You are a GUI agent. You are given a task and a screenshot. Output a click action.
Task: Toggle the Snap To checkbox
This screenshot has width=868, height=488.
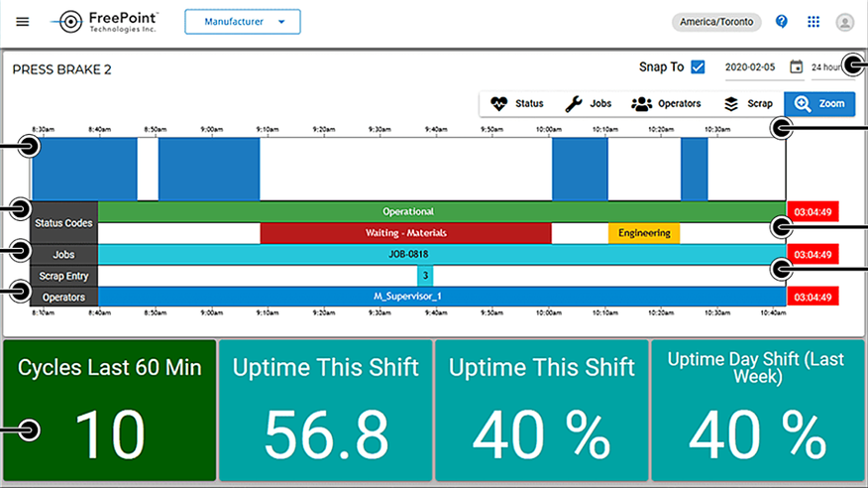pyautogui.click(x=698, y=67)
